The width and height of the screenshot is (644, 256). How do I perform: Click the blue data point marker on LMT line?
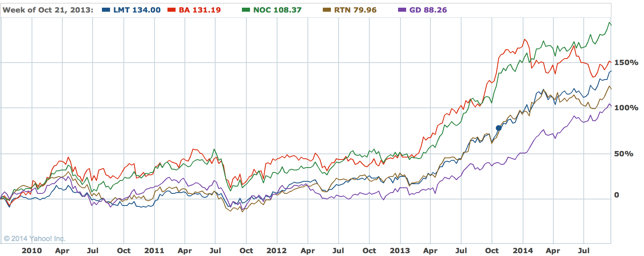[498, 128]
